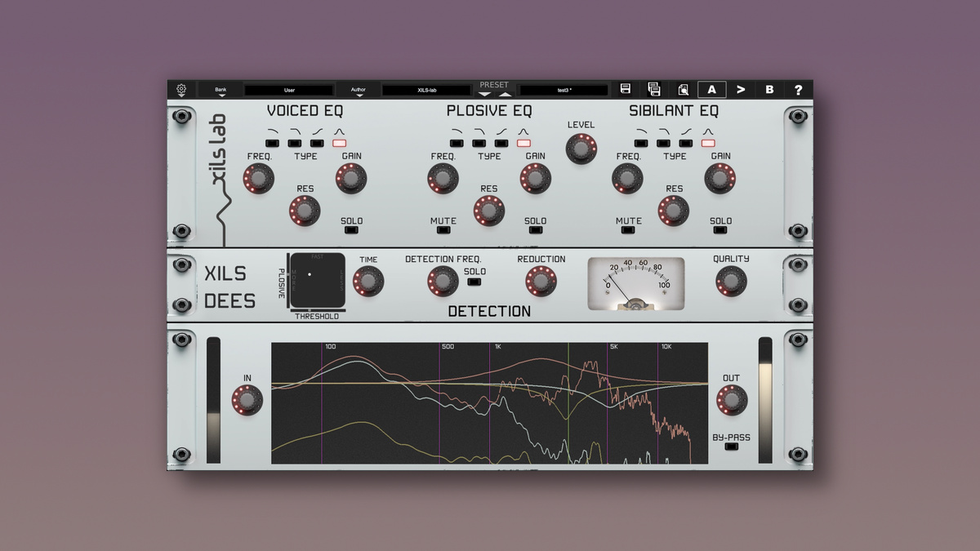Open the Bank dropdown
This screenshot has width=980, height=551.
[220, 90]
